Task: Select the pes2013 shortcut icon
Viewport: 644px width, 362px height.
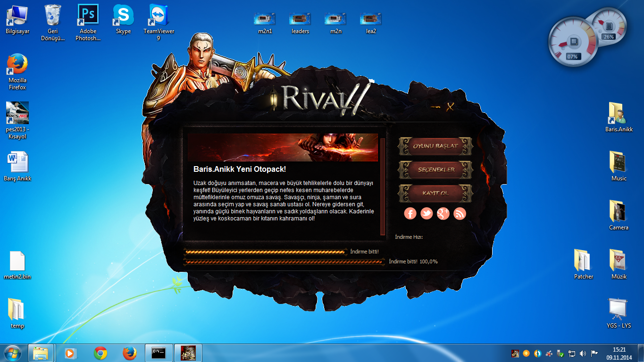Action: tap(17, 120)
